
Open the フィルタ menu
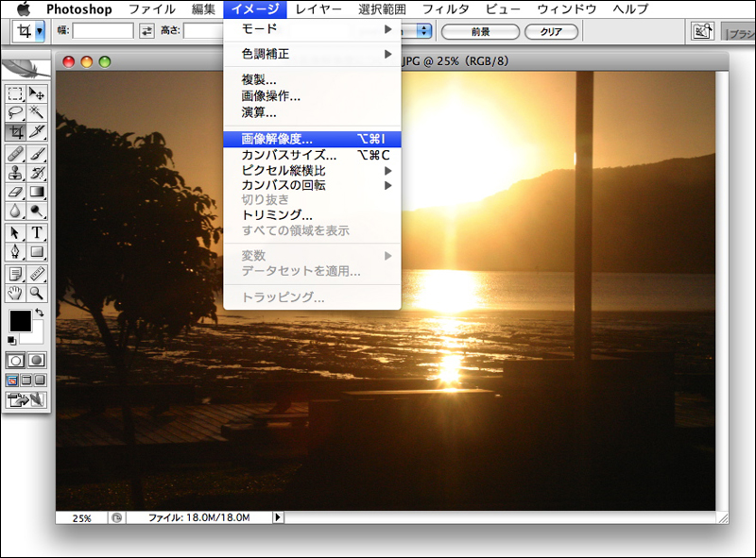tap(445, 9)
